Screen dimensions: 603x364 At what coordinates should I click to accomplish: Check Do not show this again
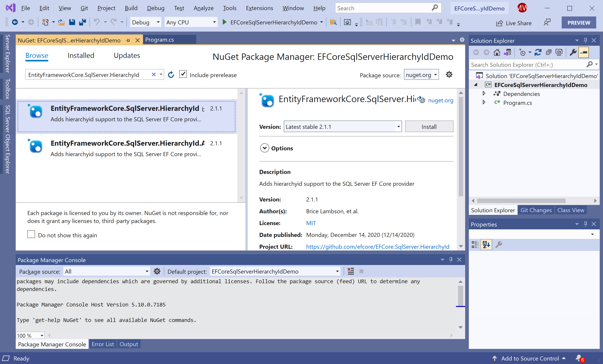click(x=31, y=234)
